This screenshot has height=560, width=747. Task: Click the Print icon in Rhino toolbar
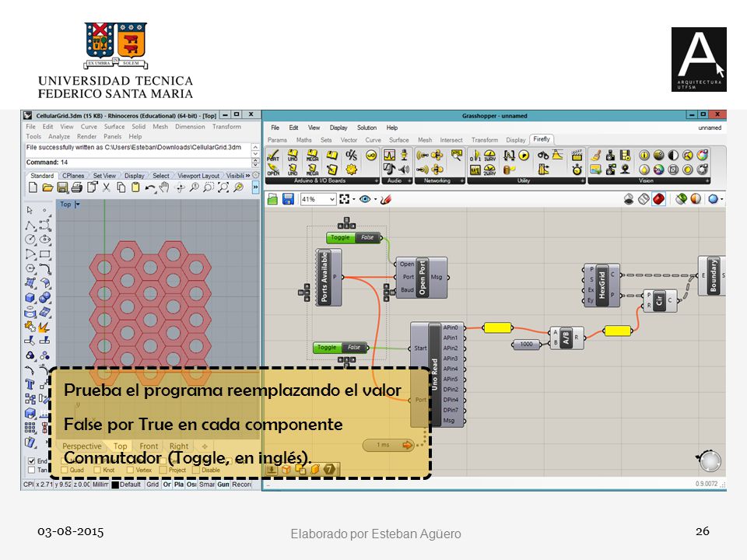[x=77, y=187]
